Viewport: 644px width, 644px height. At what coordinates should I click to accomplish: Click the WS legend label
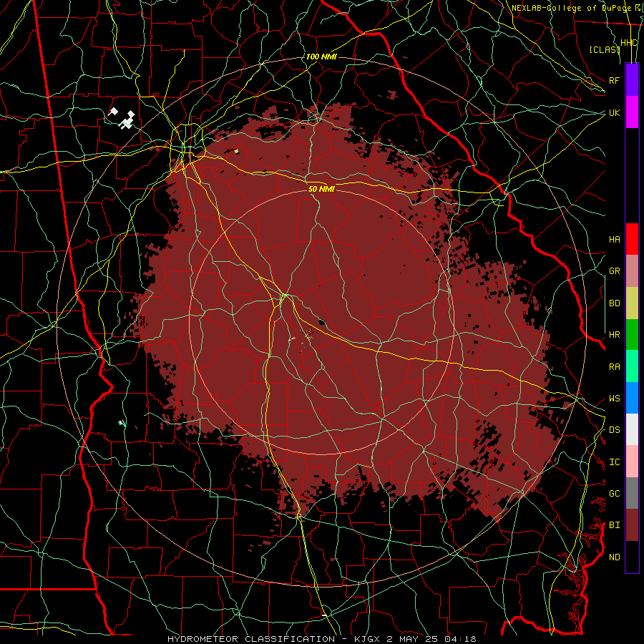[x=614, y=399]
